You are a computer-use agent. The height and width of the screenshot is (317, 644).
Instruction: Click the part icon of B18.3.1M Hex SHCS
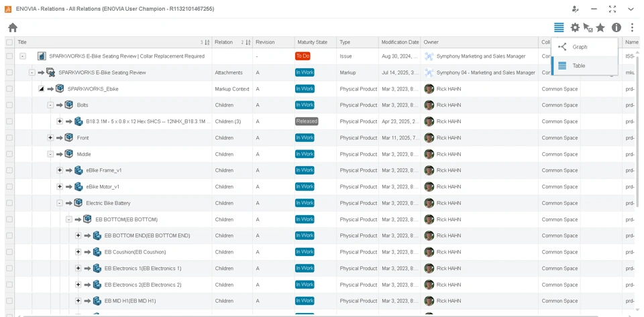coord(78,121)
